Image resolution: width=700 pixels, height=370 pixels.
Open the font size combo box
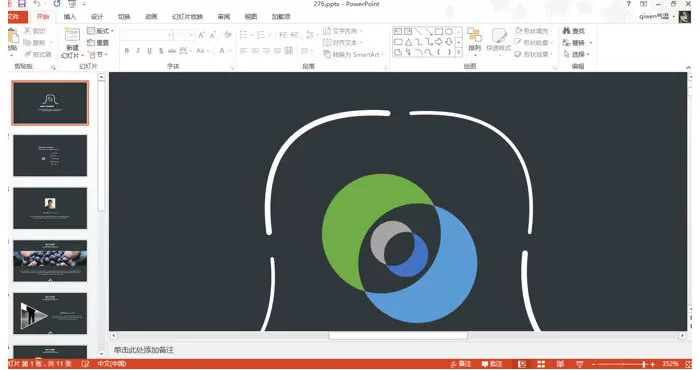[x=184, y=35]
